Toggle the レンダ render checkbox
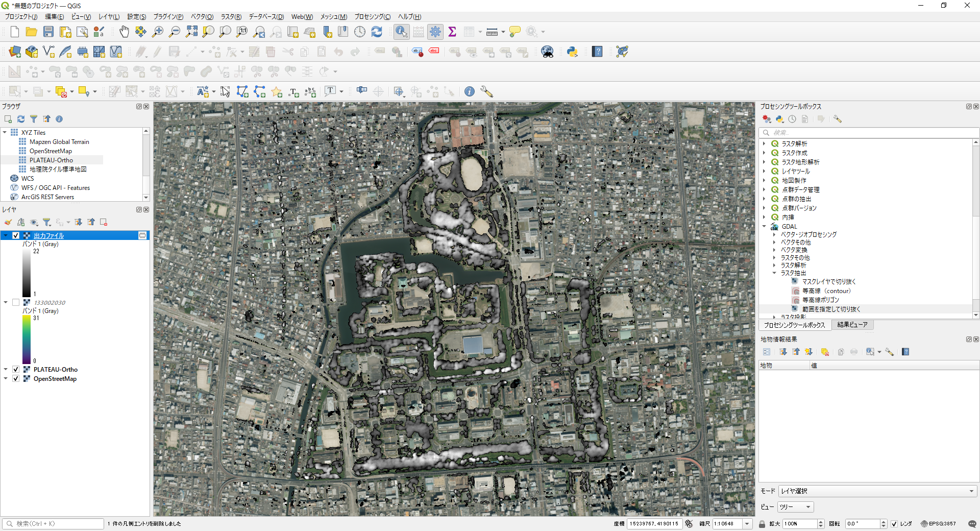The height and width of the screenshot is (531, 980). tap(894, 524)
